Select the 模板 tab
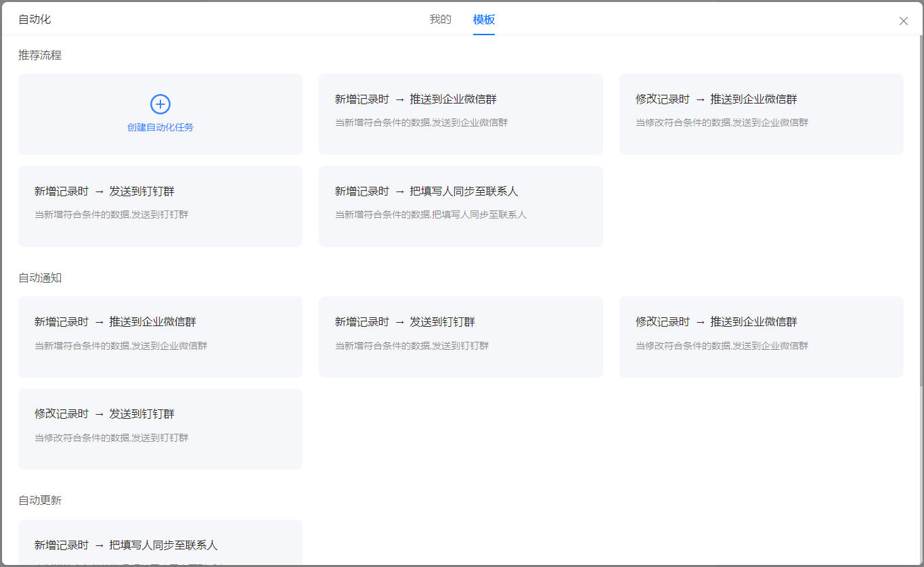 pyautogui.click(x=484, y=20)
